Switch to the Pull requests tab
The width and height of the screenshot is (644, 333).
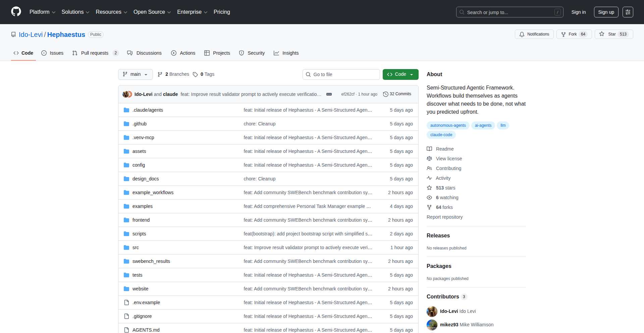(x=95, y=53)
